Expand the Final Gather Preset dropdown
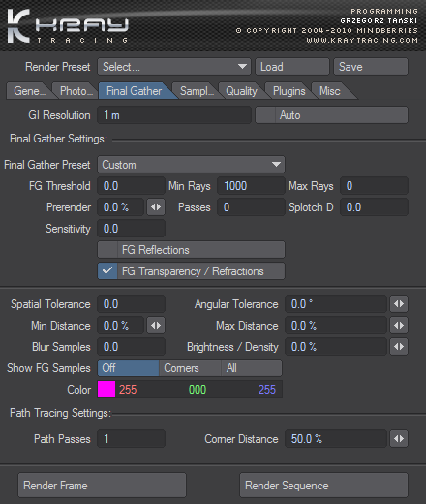This screenshot has height=504, width=426. [192, 165]
